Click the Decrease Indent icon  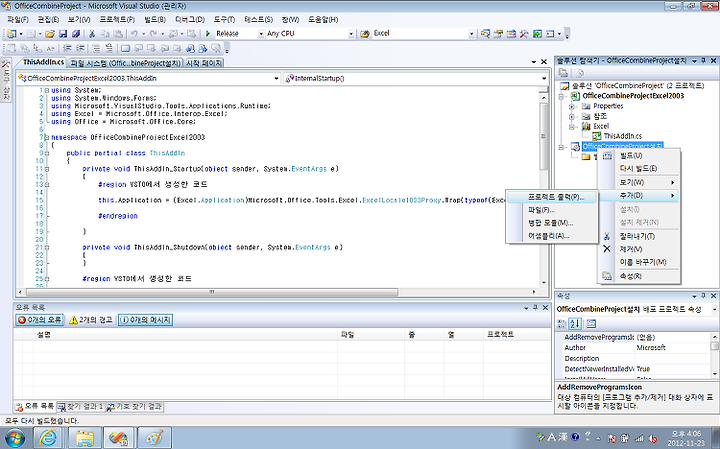(x=68, y=48)
